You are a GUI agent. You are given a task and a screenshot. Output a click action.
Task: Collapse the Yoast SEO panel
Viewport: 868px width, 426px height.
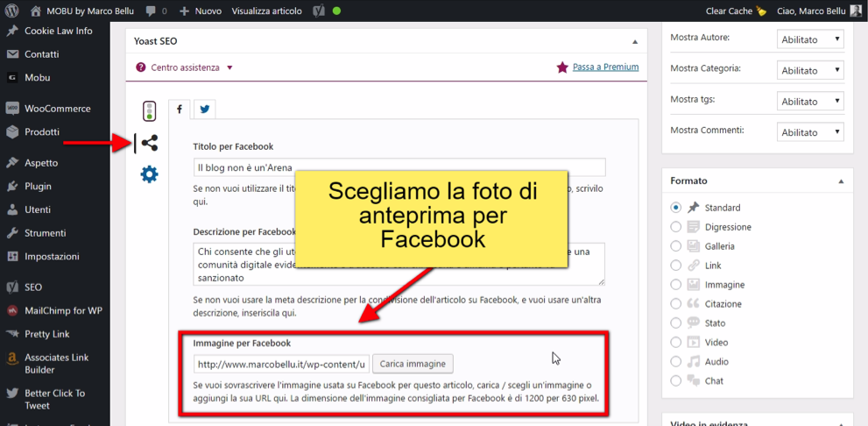pos(635,41)
